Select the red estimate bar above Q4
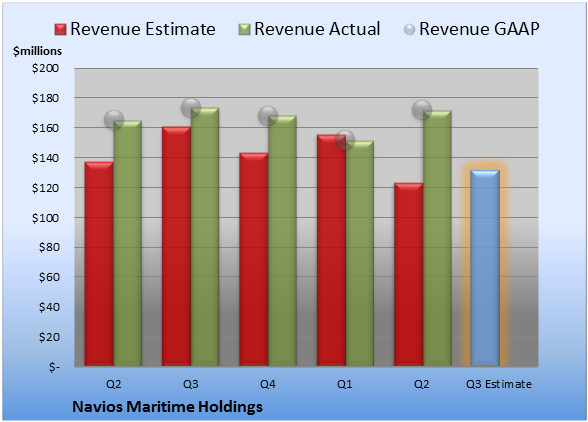588x422 pixels. click(254, 259)
